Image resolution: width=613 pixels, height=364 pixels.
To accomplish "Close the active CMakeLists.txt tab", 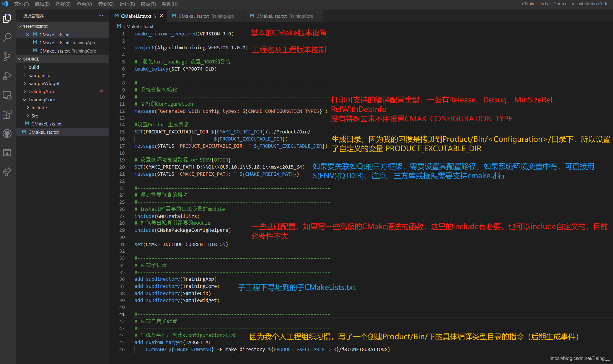I will pyautogui.click(x=161, y=16).
